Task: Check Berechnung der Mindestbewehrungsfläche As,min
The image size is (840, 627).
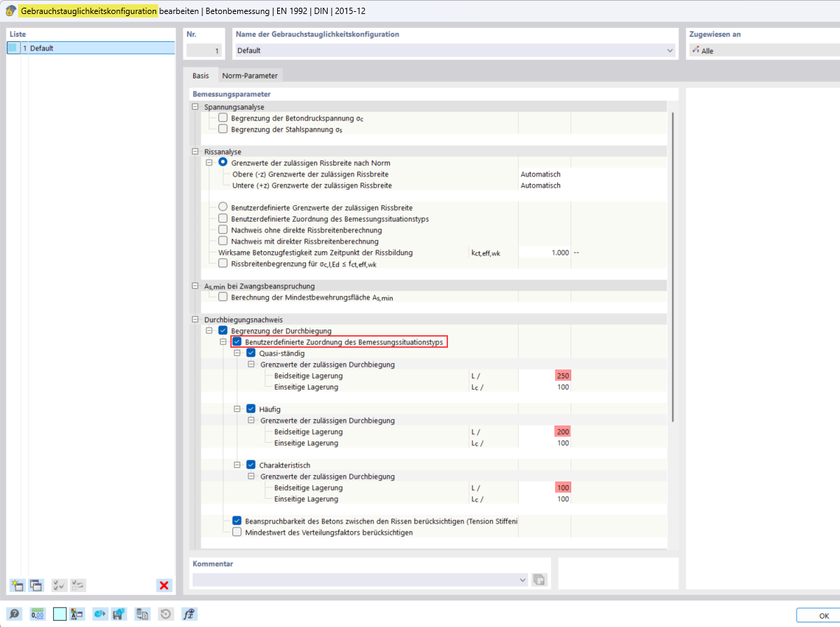Action: coord(223,297)
